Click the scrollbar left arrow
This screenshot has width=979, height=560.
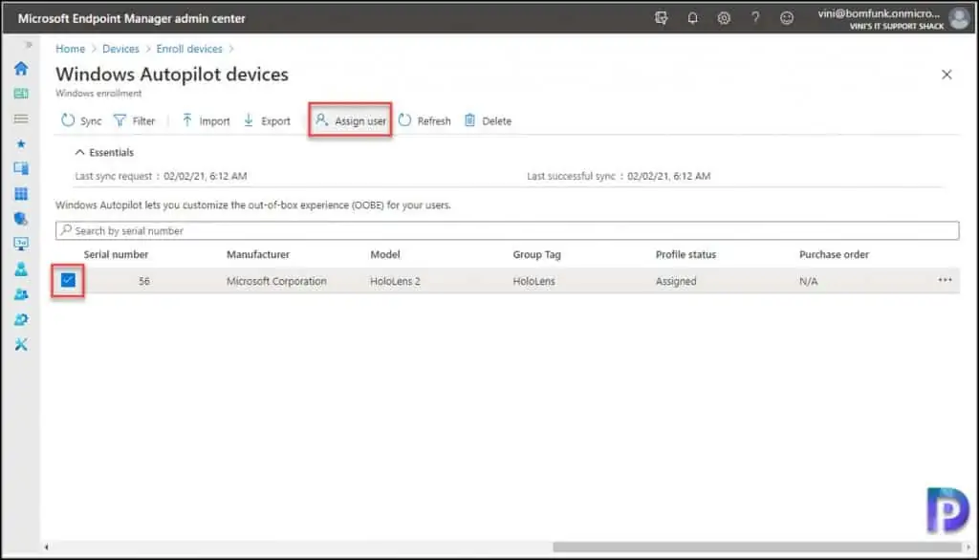click(x=46, y=547)
